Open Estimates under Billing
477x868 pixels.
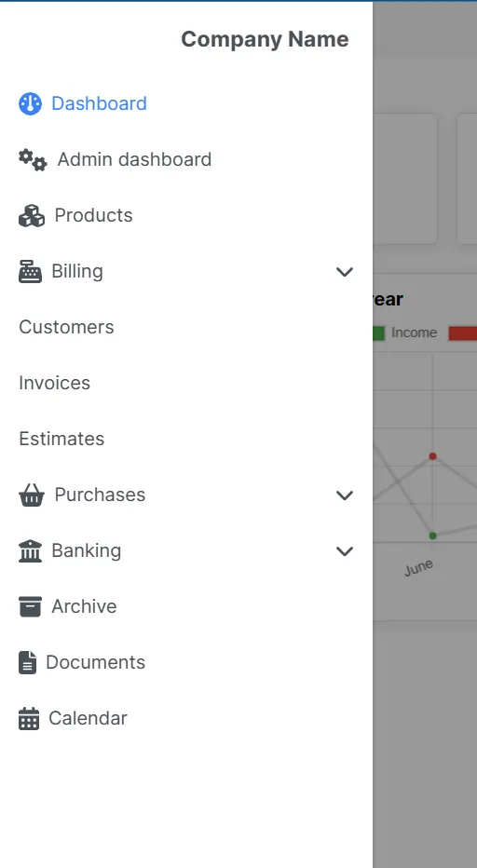pos(61,439)
